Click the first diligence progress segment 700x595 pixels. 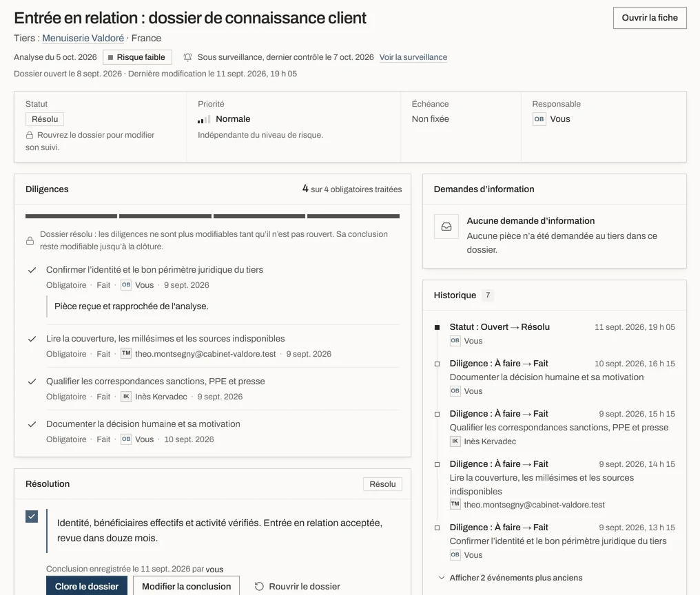click(x=72, y=216)
